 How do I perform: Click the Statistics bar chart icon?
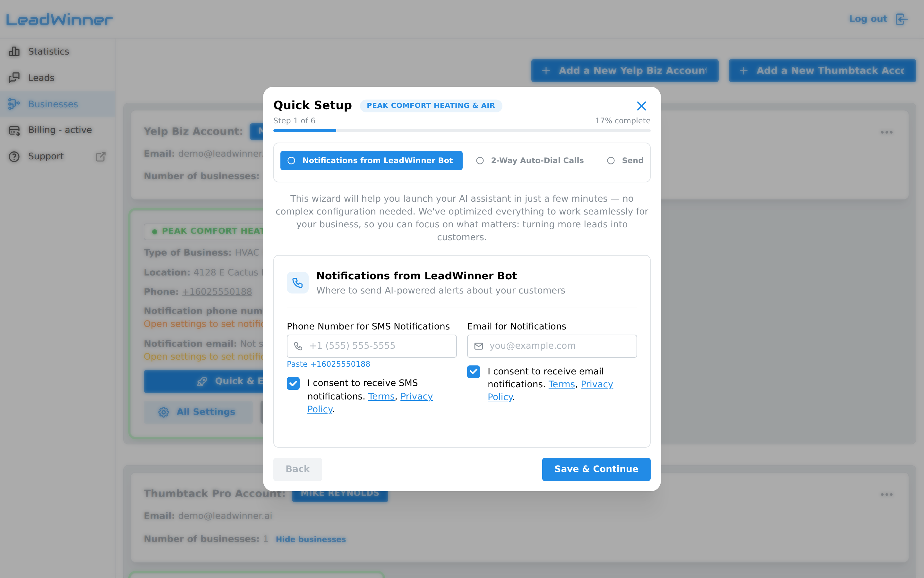(14, 51)
